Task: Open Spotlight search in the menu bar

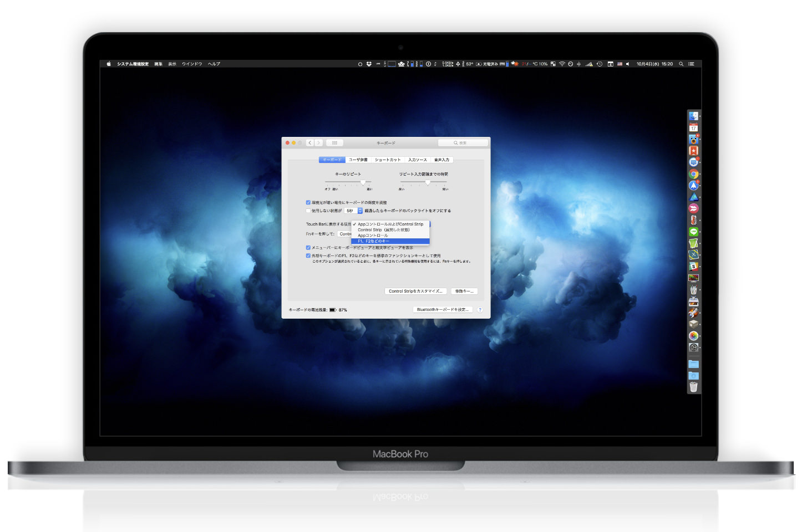Action: coord(681,64)
